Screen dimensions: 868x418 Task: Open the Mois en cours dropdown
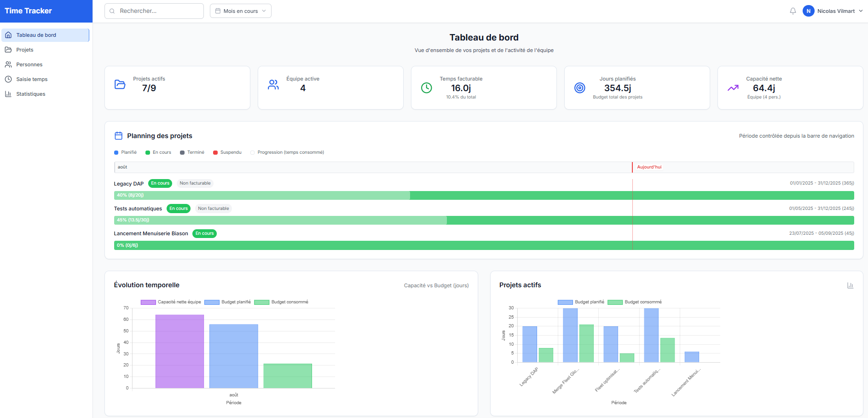click(240, 11)
